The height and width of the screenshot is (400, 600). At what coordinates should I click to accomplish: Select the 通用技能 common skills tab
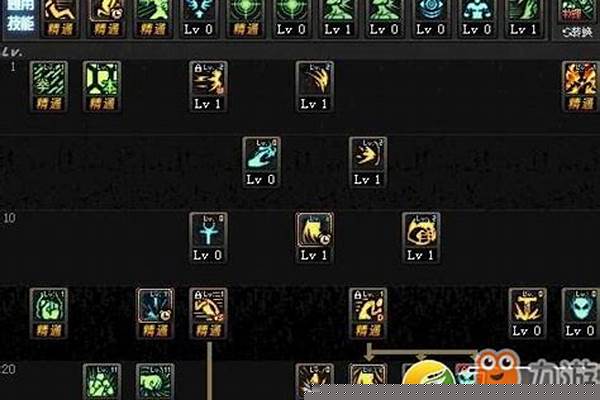[x=20, y=15]
